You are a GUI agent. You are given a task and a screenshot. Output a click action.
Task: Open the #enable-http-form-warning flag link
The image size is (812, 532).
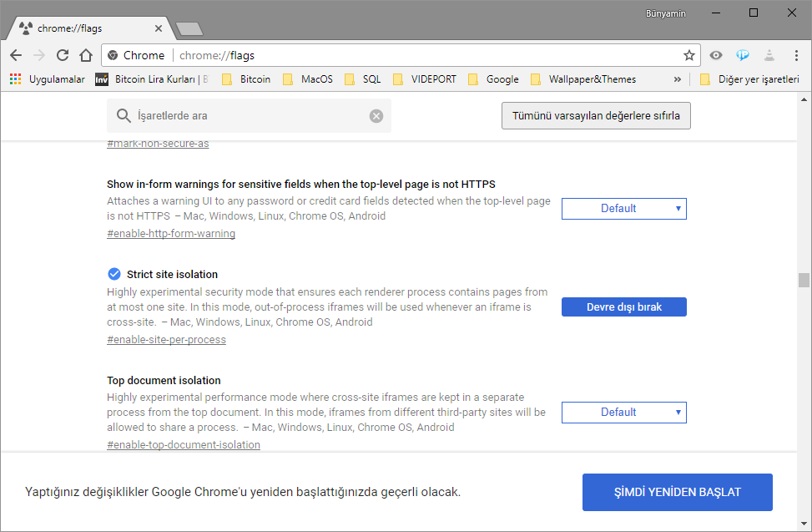[x=170, y=233]
